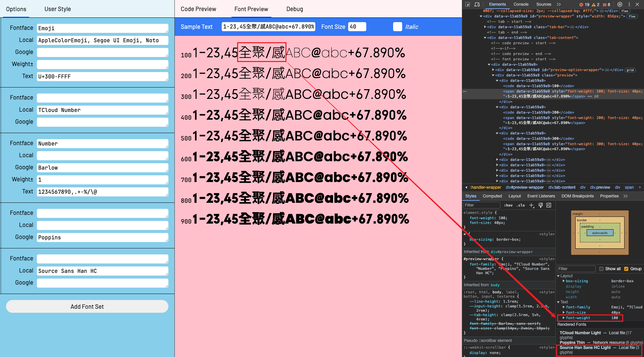The height and width of the screenshot is (357, 644).
Task: Show more DevTools panels via the double chevron
Action: click(558, 4)
